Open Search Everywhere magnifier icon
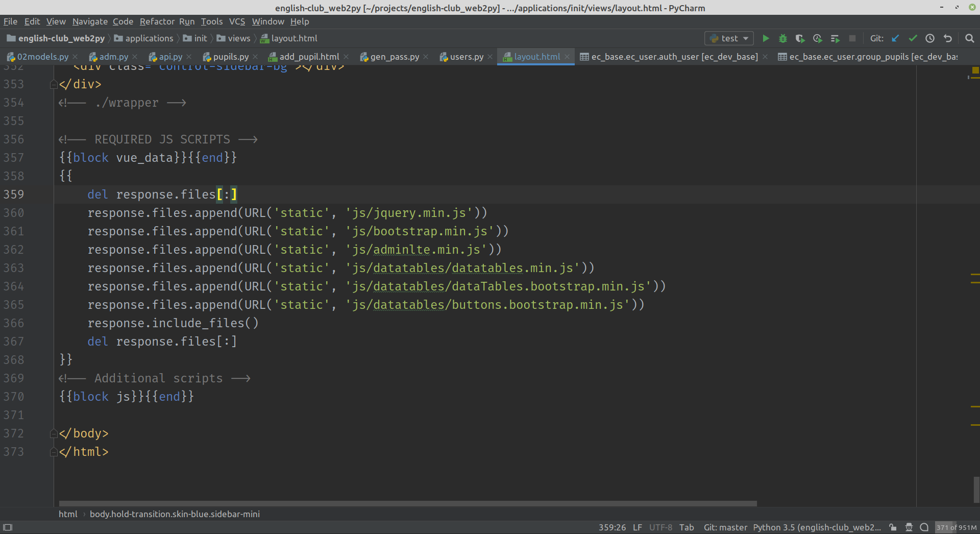Viewport: 980px width, 534px height. point(970,38)
